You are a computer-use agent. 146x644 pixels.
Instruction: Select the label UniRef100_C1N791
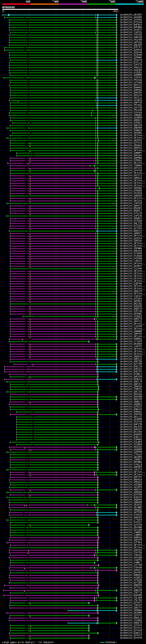[x=131, y=32]
